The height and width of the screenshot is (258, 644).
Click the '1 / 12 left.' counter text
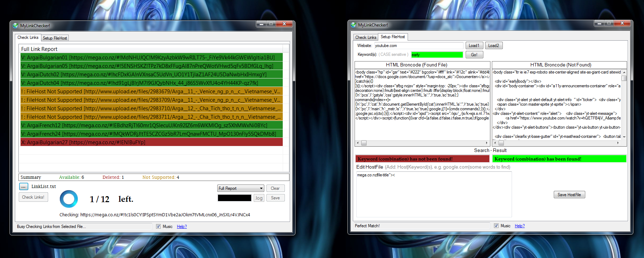point(111,199)
